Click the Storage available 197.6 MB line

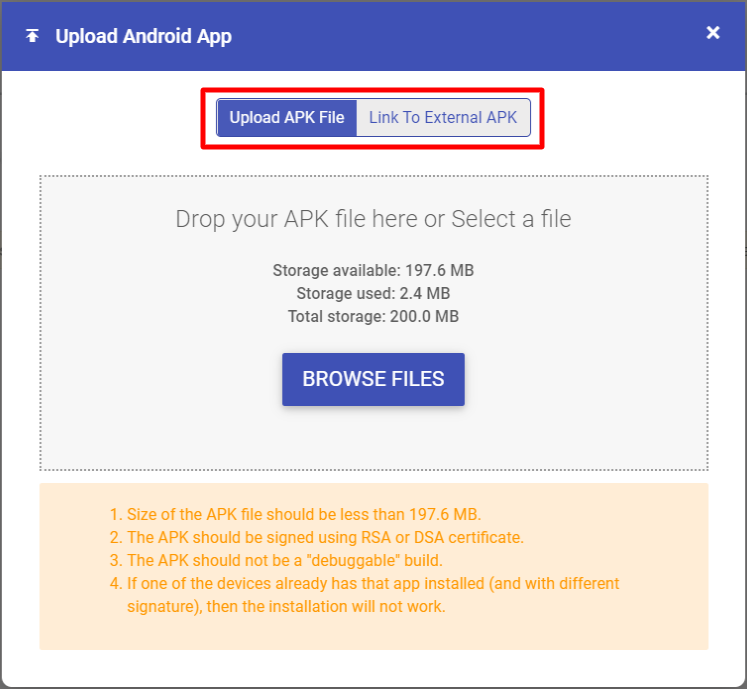coord(373,270)
